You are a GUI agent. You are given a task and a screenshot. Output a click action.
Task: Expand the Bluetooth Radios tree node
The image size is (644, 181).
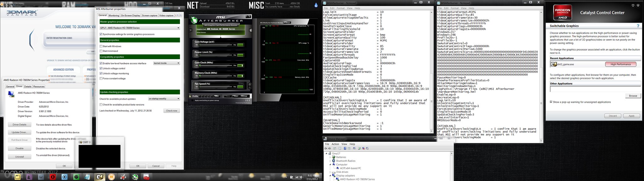[330, 161]
